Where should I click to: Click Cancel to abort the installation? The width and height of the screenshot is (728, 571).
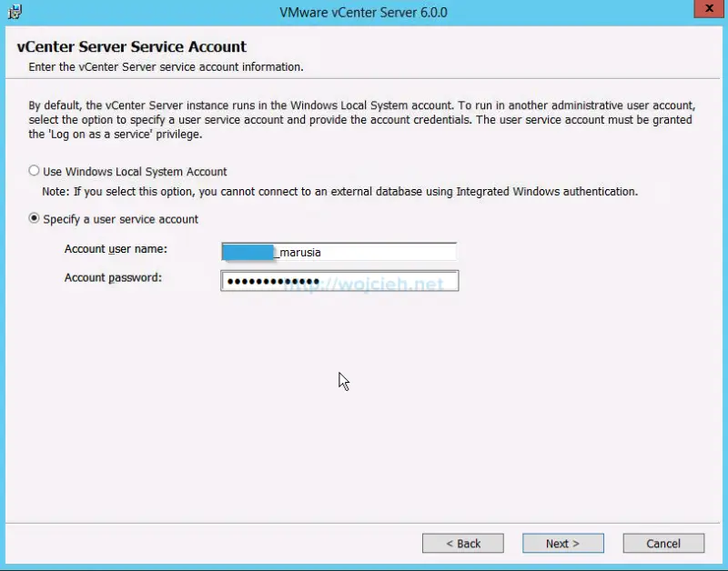tap(663, 543)
